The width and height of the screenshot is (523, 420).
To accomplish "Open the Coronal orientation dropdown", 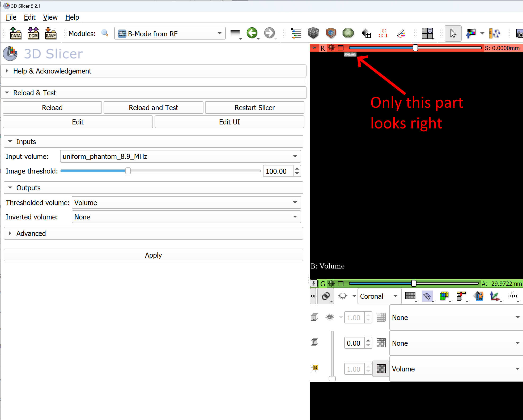I will [x=379, y=296].
